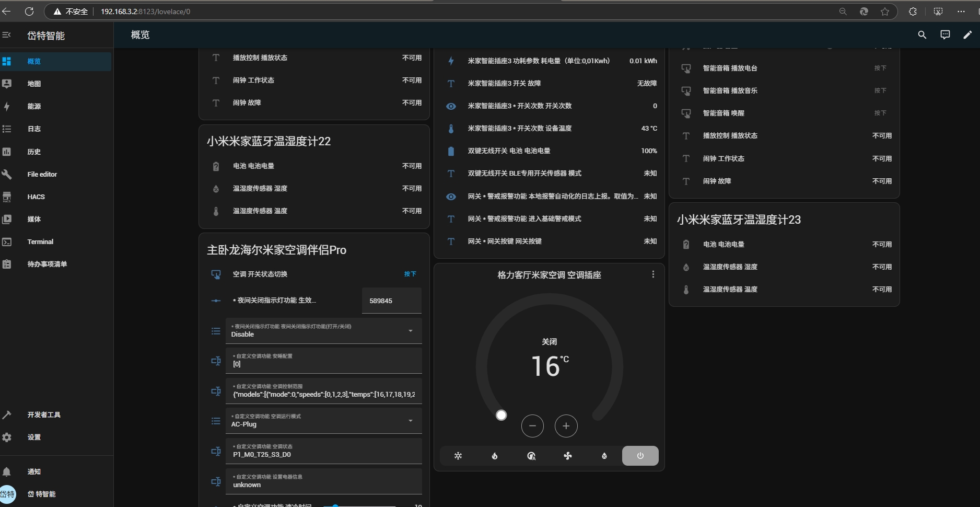The height and width of the screenshot is (507, 980).
Task: Click the input field showing 589845
Action: 391,301
